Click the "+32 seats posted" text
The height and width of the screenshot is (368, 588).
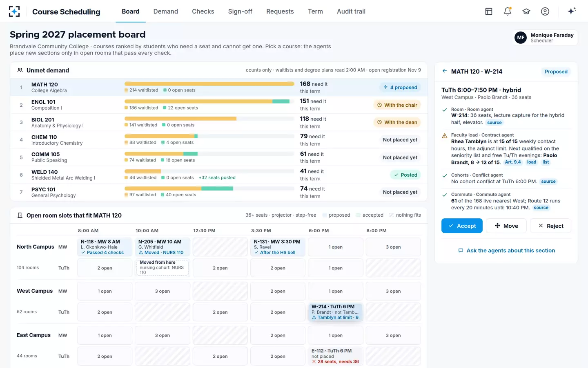(x=217, y=177)
